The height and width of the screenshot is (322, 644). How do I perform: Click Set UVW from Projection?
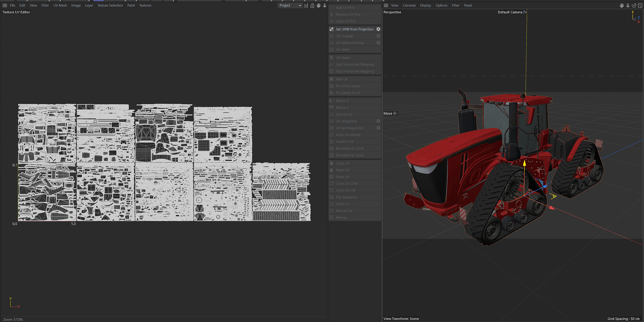pyautogui.click(x=352, y=29)
